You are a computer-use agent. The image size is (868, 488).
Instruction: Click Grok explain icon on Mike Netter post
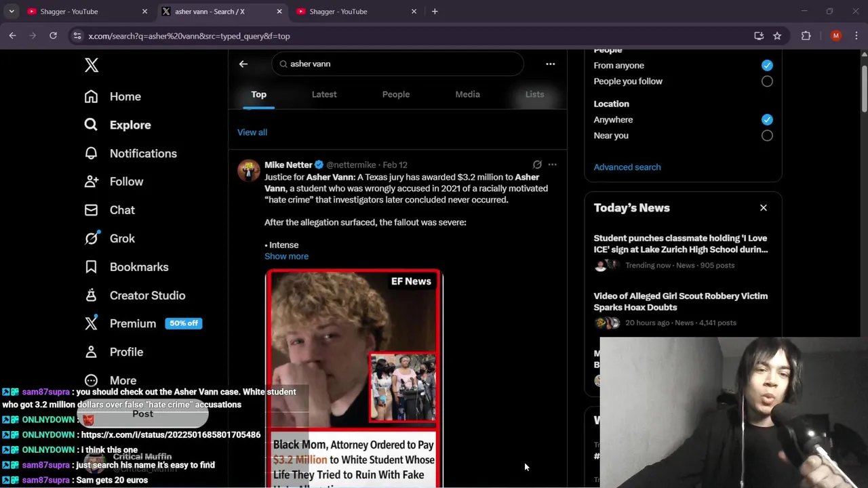point(537,165)
